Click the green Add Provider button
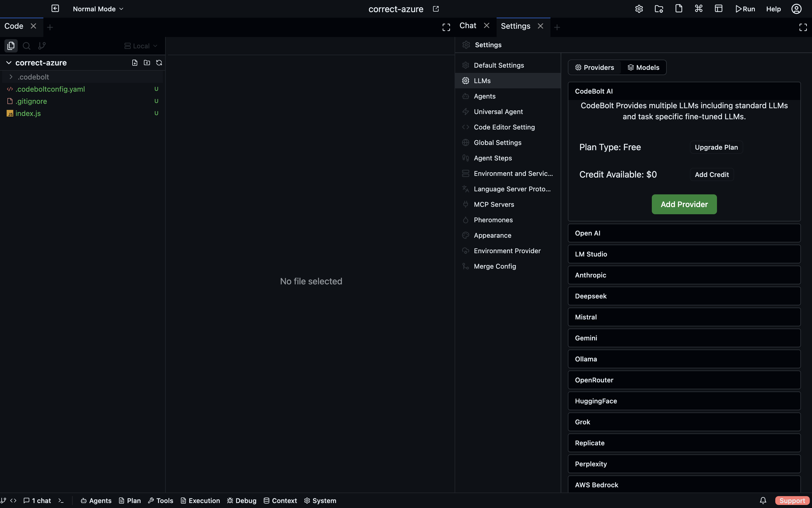This screenshot has width=812, height=508. click(684, 204)
